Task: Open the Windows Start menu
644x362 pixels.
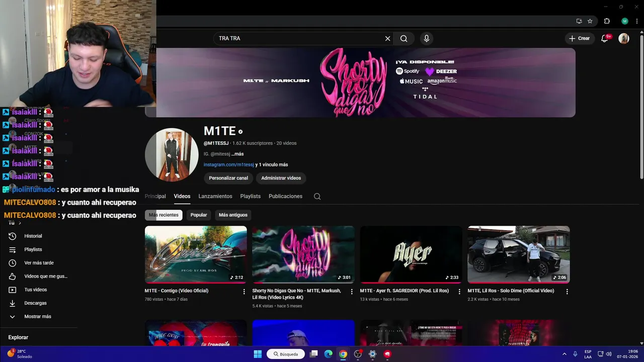Action: click(258, 354)
